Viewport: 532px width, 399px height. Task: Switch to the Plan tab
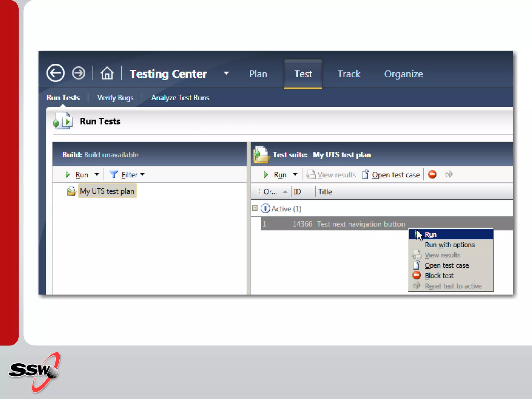tap(258, 74)
